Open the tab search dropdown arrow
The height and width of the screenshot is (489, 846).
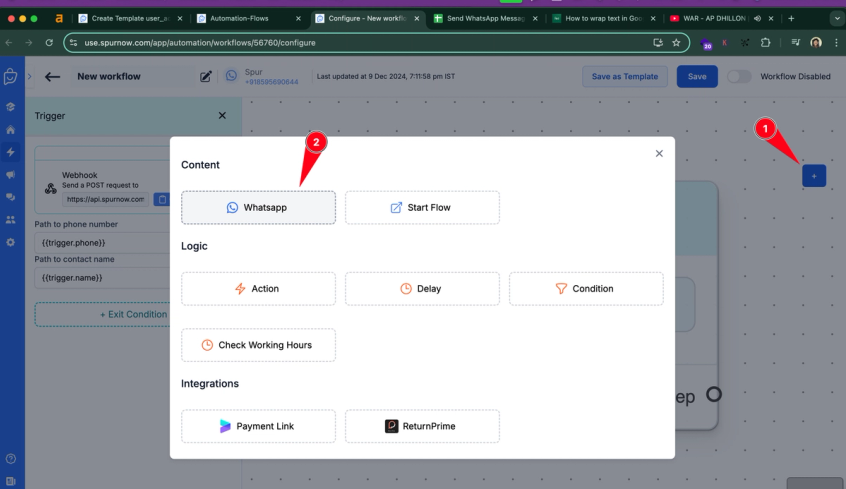tap(837, 18)
